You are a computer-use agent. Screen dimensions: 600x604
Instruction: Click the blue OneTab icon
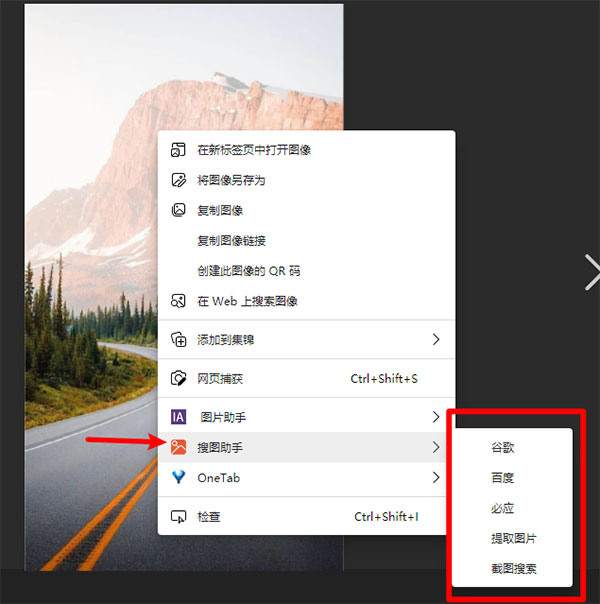click(x=178, y=477)
